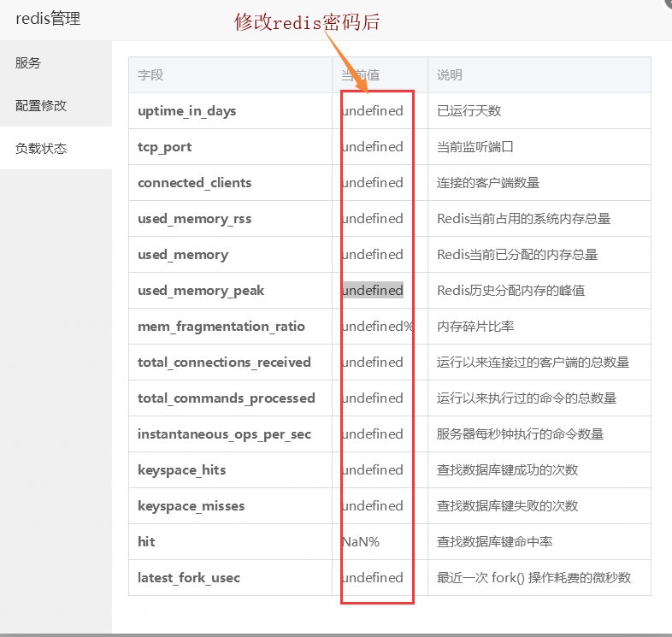Click the connected_clients field name
Viewport: 672px width, 637px height.
pyautogui.click(x=195, y=183)
